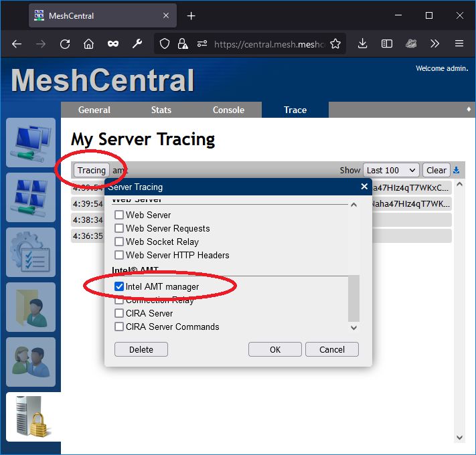Image resolution: width=476 pixels, height=455 pixels.
Task: Switch to the Console tab
Action: [x=228, y=110]
